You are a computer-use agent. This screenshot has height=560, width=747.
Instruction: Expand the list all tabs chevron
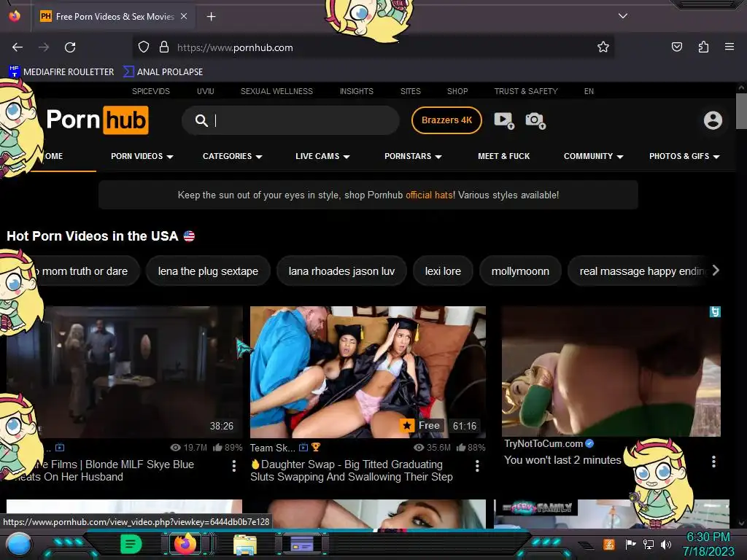(x=623, y=16)
